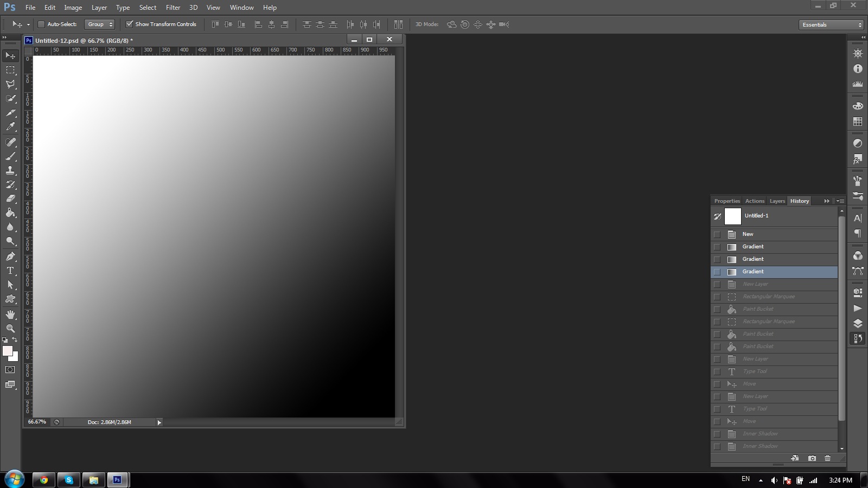Open the Essentials workspace dropdown
Viewport: 868px width, 488px height.
[x=831, y=25]
